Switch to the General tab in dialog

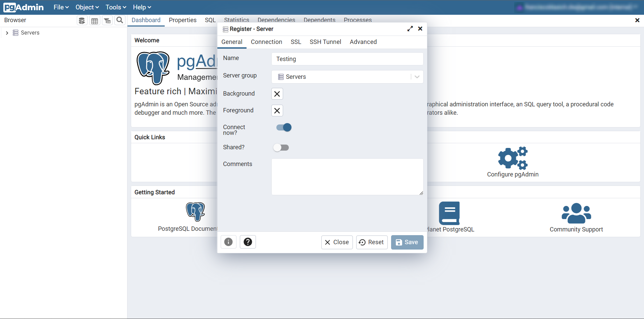point(232,42)
